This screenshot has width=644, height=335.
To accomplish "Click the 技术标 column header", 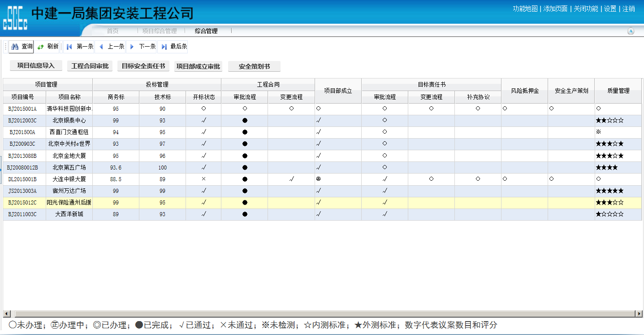I will coord(163,97).
